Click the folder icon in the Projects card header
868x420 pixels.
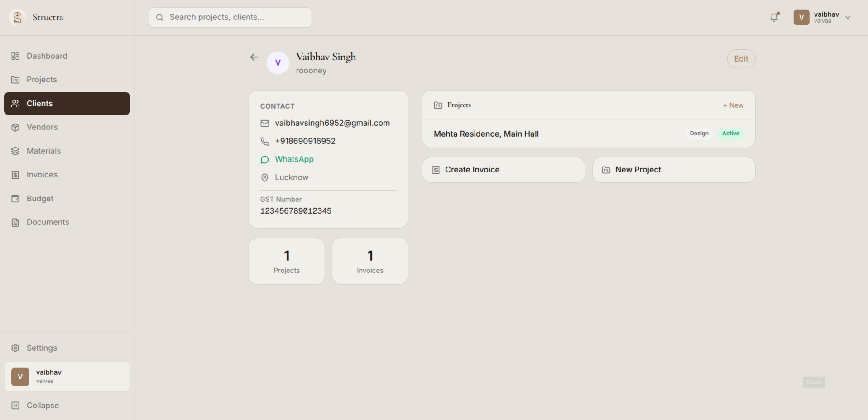point(438,105)
